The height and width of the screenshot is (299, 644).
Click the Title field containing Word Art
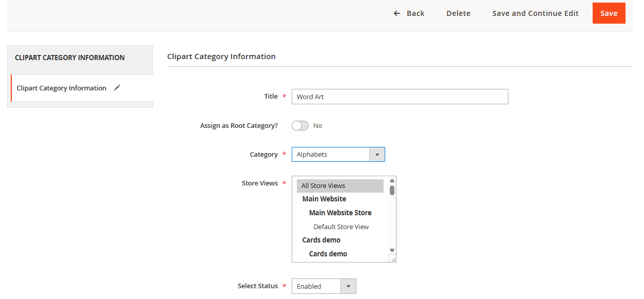[x=400, y=97]
